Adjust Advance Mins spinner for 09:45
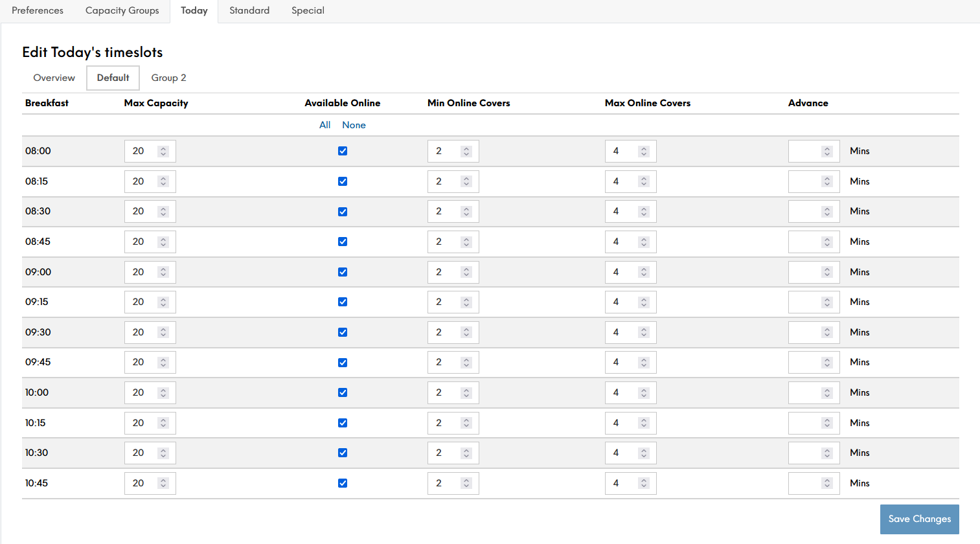Screen dimensions: 980x544 click(827, 363)
